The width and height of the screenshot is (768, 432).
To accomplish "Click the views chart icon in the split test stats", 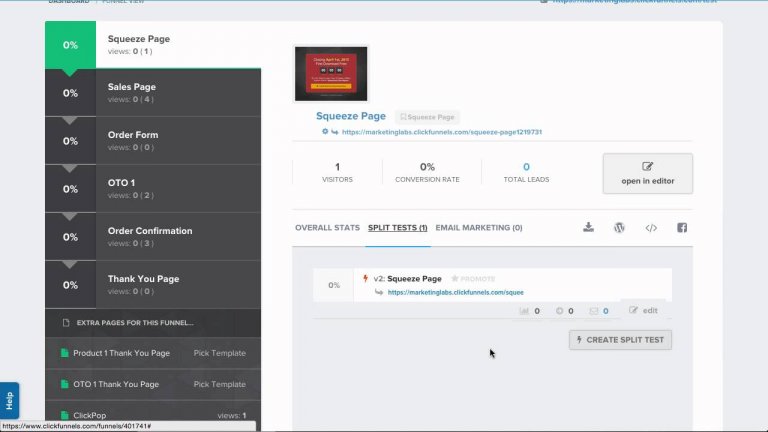I will (524, 311).
